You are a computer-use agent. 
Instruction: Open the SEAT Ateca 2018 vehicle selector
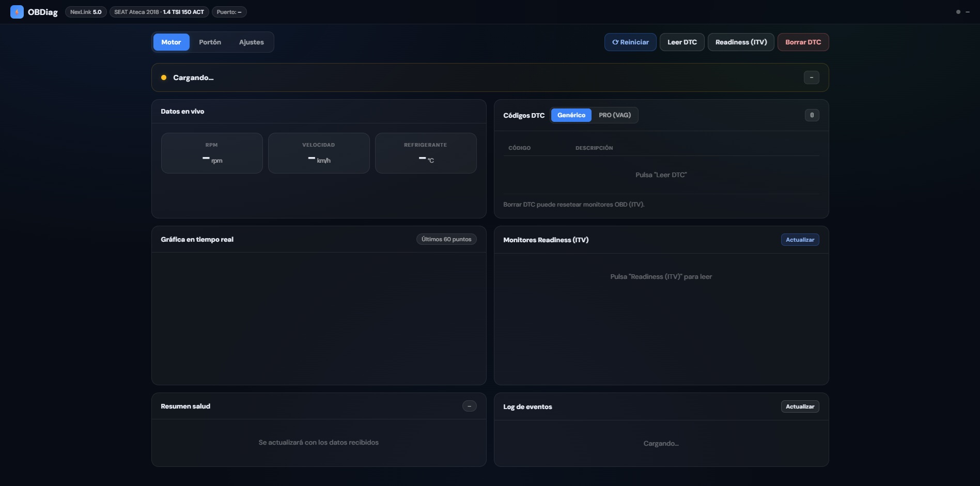[159, 12]
